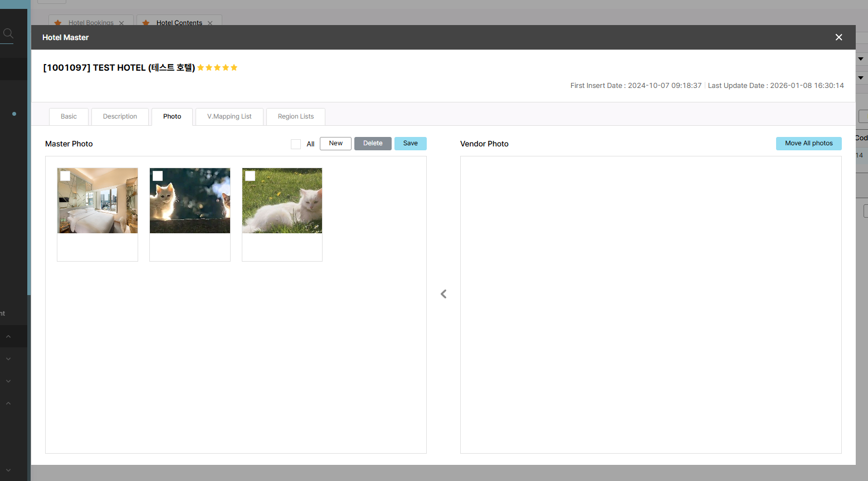Select the hotel bedroom photo checkbox
This screenshot has height=481, width=868.
pyautogui.click(x=65, y=176)
